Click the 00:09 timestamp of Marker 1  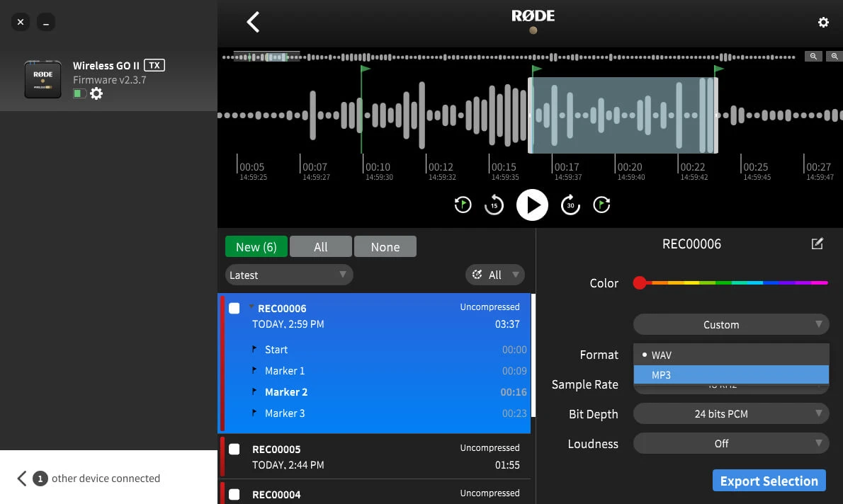pyautogui.click(x=514, y=370)
